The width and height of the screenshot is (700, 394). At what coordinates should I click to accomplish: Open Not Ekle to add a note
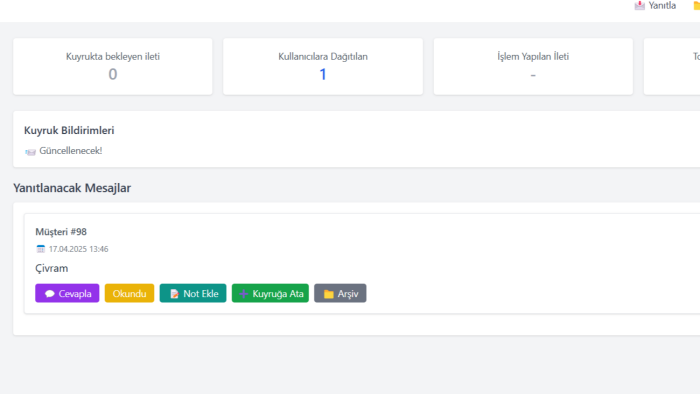tap(193, 293)
